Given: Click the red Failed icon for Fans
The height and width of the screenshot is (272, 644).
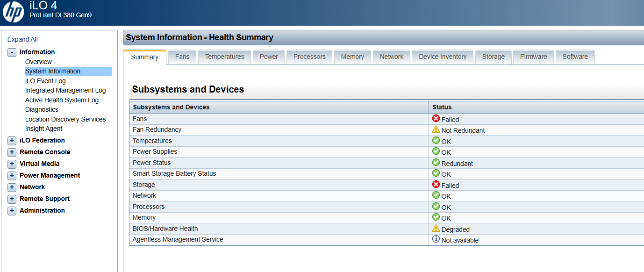Looking at the screenshot, I should 436,119.
